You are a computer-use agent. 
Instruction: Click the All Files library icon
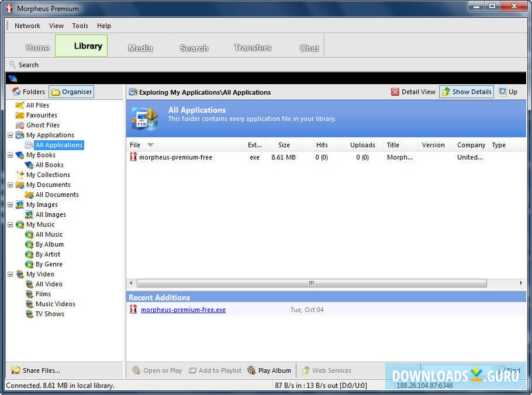pyautogui.click(x=20, y=105)
